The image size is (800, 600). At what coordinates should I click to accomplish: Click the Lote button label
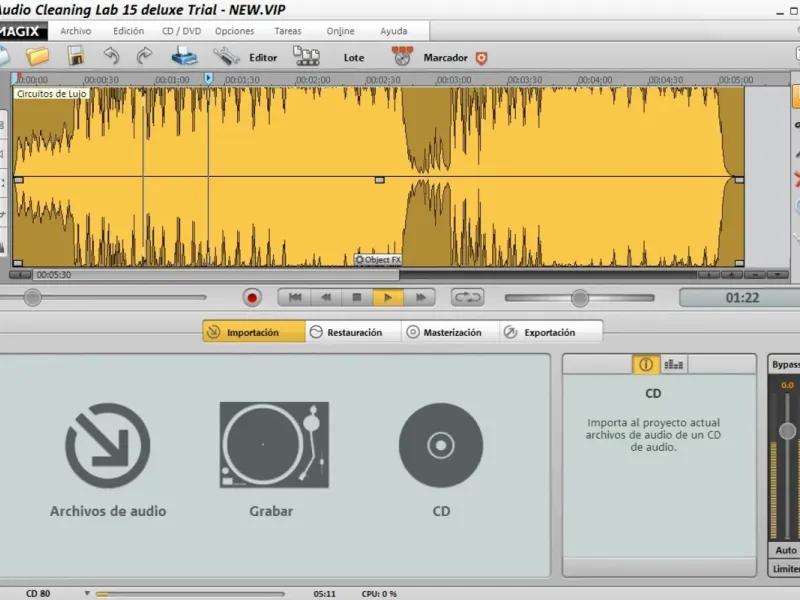(x=354, y=58)
